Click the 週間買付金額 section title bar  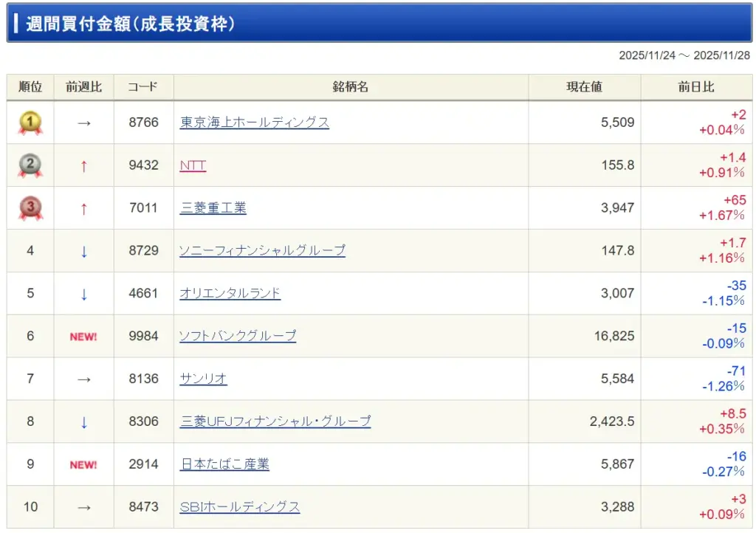[379, 24]
